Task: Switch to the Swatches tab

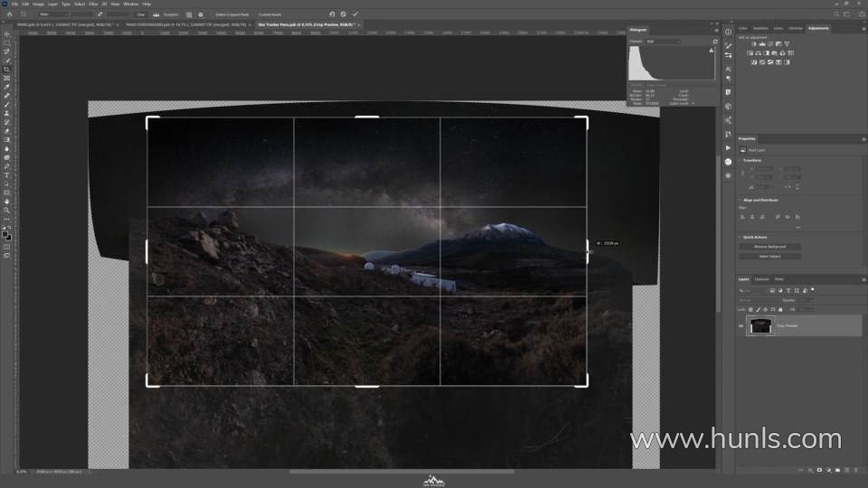Action: point(760,28)
